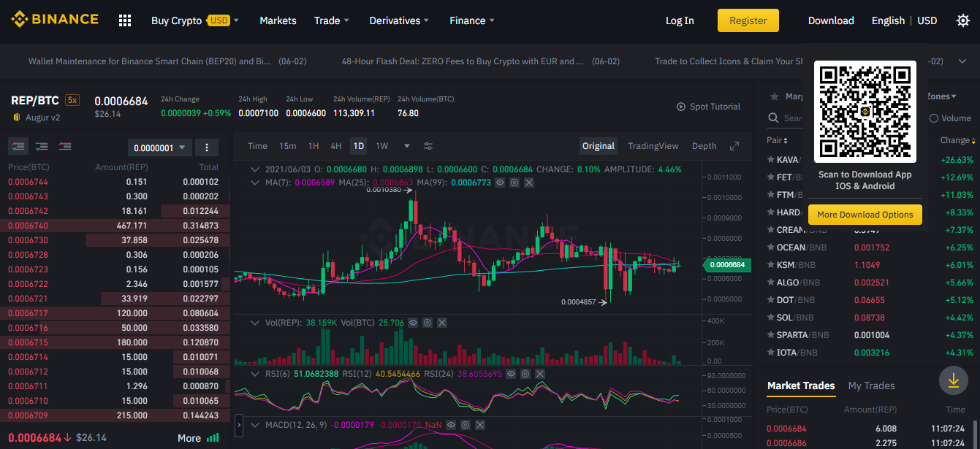Click the Spot Tutorial play icon
Screen dimensions: 980x449
click(x=681, y=107)
